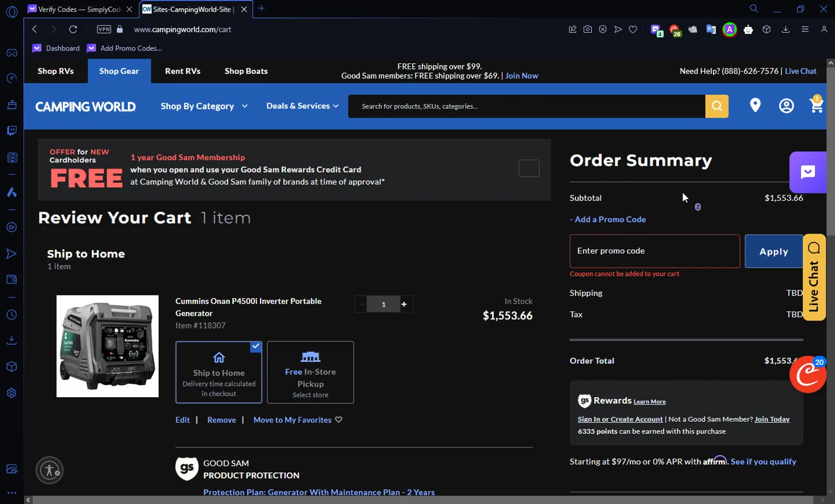
Task: Click Sign In or Create Account link
Action: click(x=620, y=419)
